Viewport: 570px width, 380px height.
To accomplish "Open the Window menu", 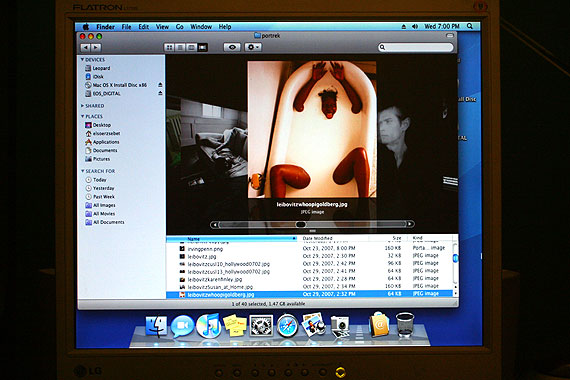I will point(201,27).
